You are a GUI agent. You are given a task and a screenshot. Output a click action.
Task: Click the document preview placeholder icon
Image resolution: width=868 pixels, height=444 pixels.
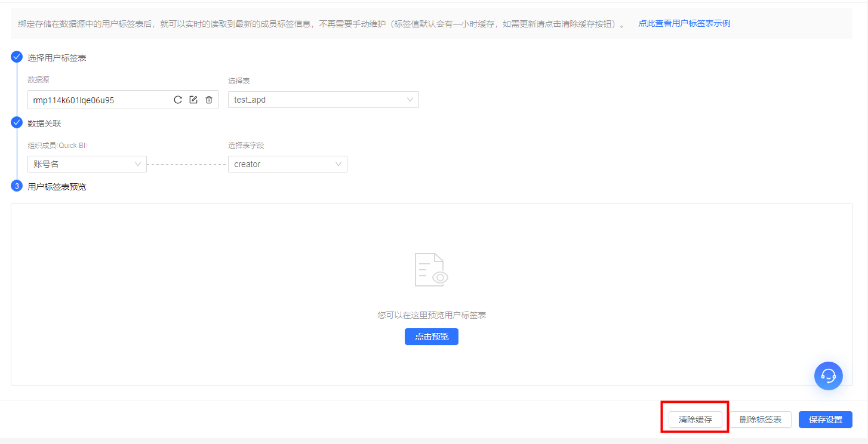click(432, 270)
